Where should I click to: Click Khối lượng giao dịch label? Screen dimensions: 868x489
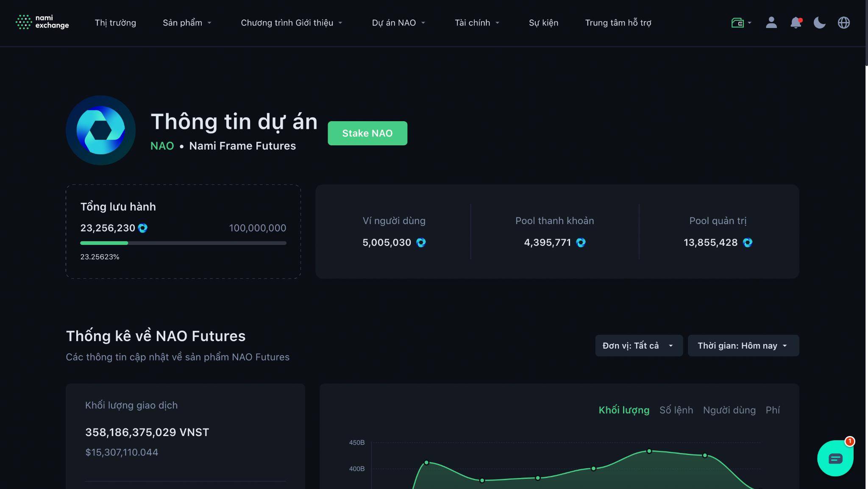point(131,406)
